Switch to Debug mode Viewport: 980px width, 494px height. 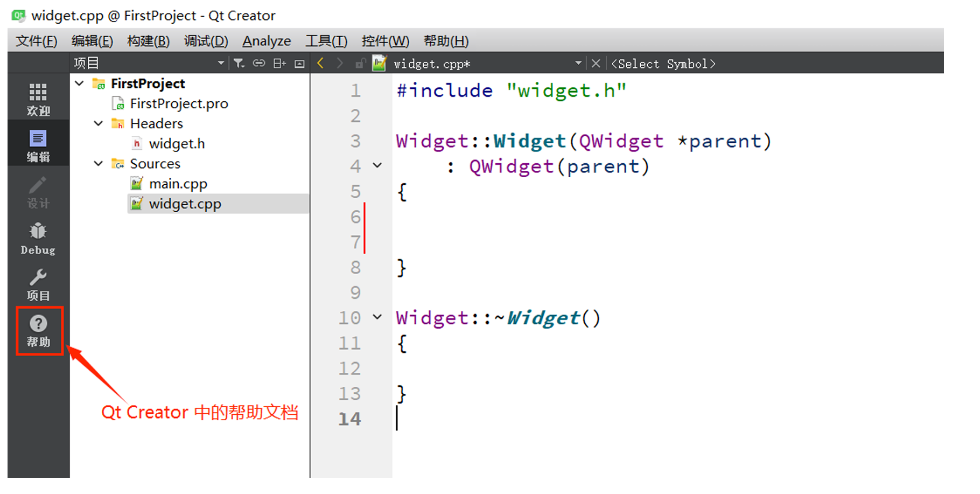(38, 239)
